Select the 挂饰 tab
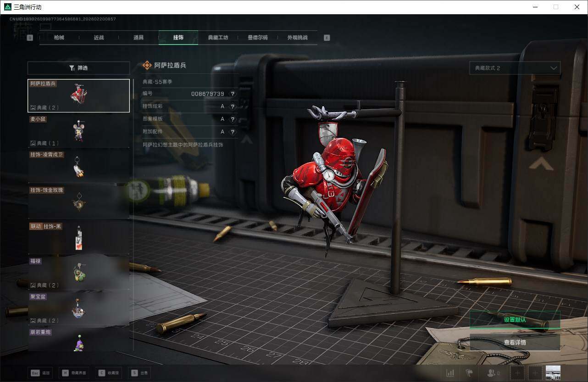Screen dimensions: 588x382 click(178, 38)
